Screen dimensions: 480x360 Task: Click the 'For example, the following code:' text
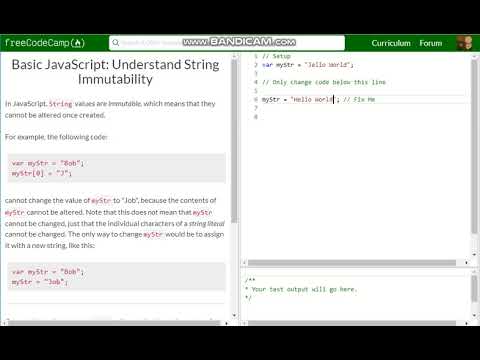click(56, 137)
